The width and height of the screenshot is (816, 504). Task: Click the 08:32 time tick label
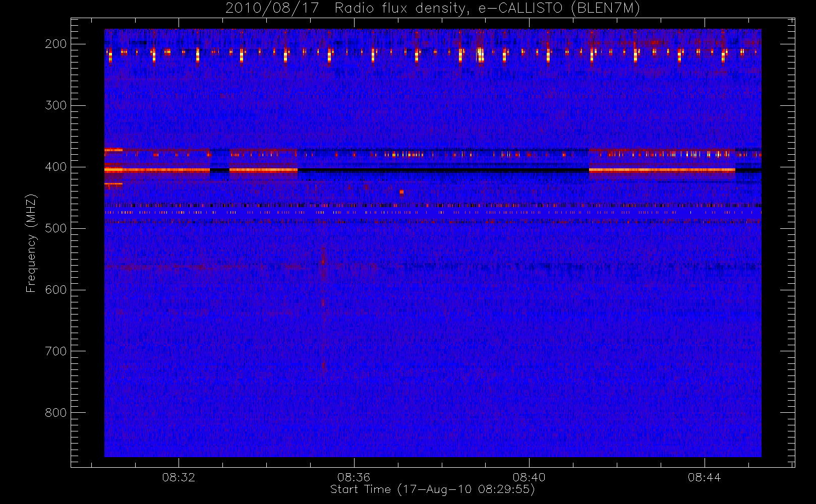pyautogui.click(x=179, y=477)
